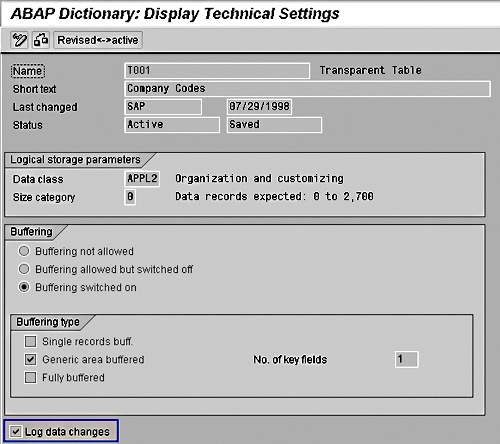The image size is (500, 444).
Task: Toggle Log data changes checkbox
Action: click(x=16, y=431)
